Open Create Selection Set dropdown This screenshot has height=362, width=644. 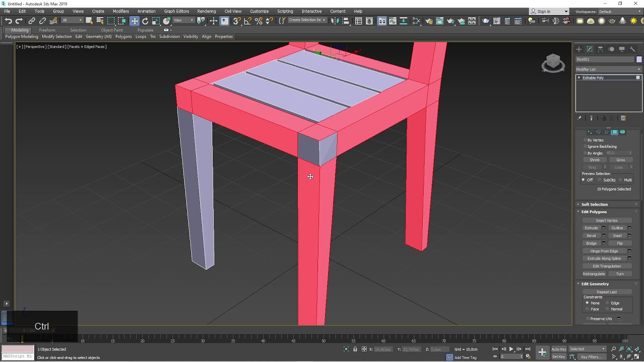coord(307,20)
